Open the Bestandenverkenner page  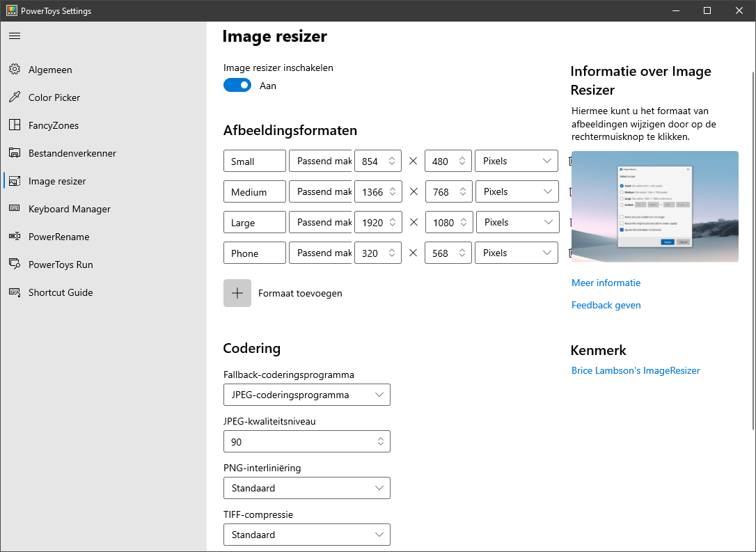coord(103,153)
